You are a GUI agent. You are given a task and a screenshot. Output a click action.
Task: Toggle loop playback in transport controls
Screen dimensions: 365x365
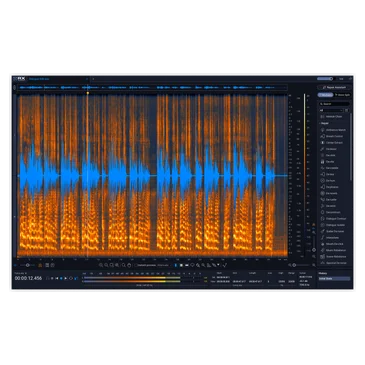click(x=71, y=278)
